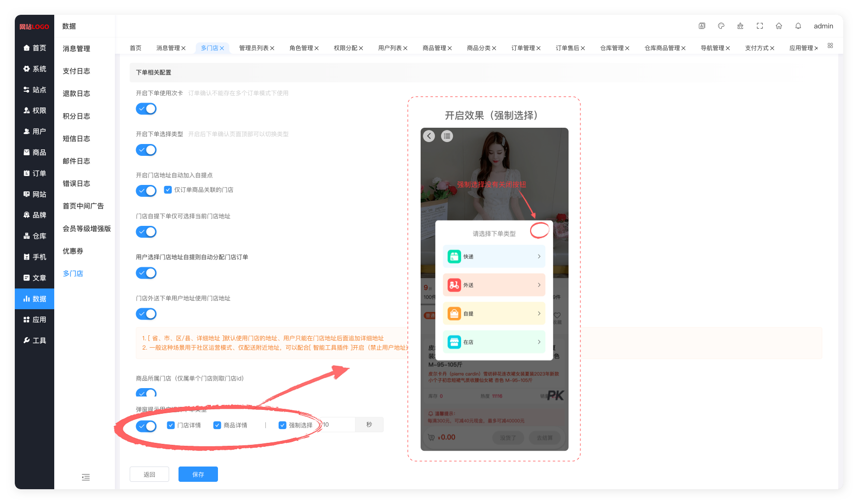
Task: Collapse the sidebar using the fold icon
Action: click(x=86, y=477)
